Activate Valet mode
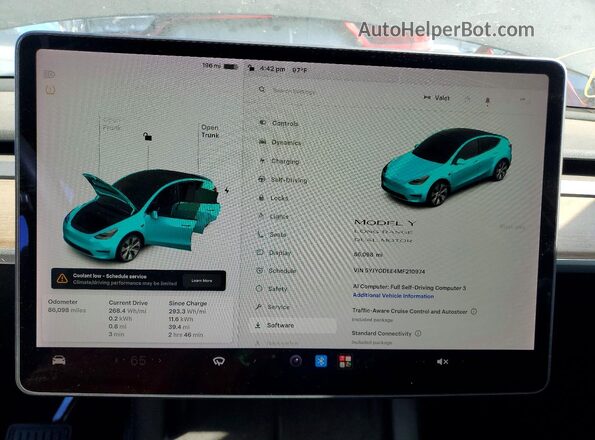Image resolution: width=595 pixels, height=440 pixels. click(437, 98)
